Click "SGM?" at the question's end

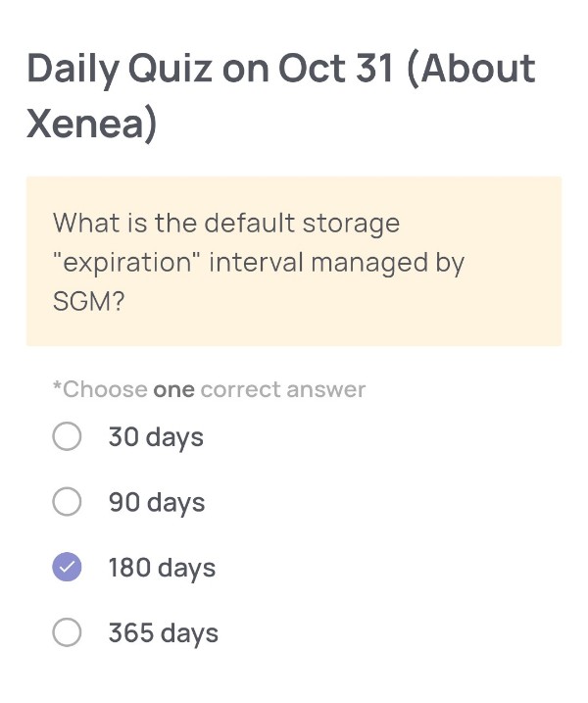(x=88, y=302)
